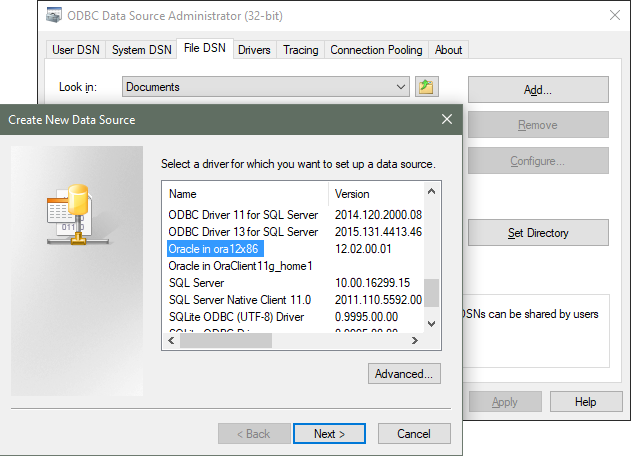Close the ODBC Data Source Administrator window
Viewport: 632px width, 457px height.
(615, 16)
